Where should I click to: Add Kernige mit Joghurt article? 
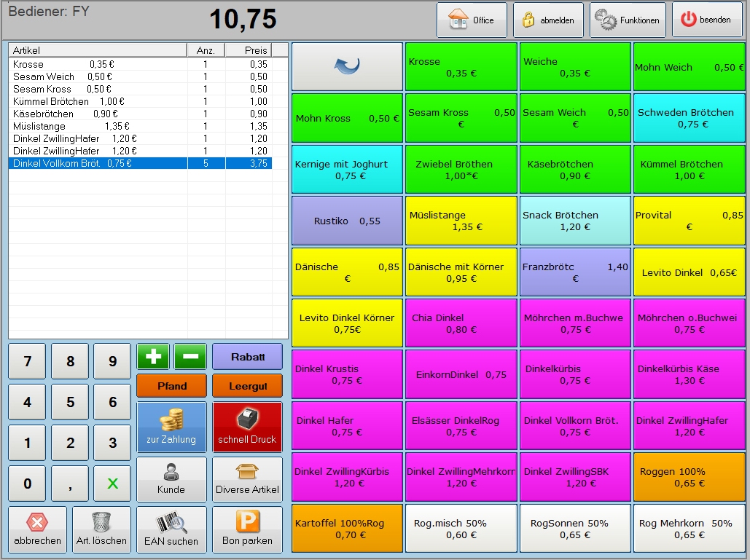click(347, 169)
